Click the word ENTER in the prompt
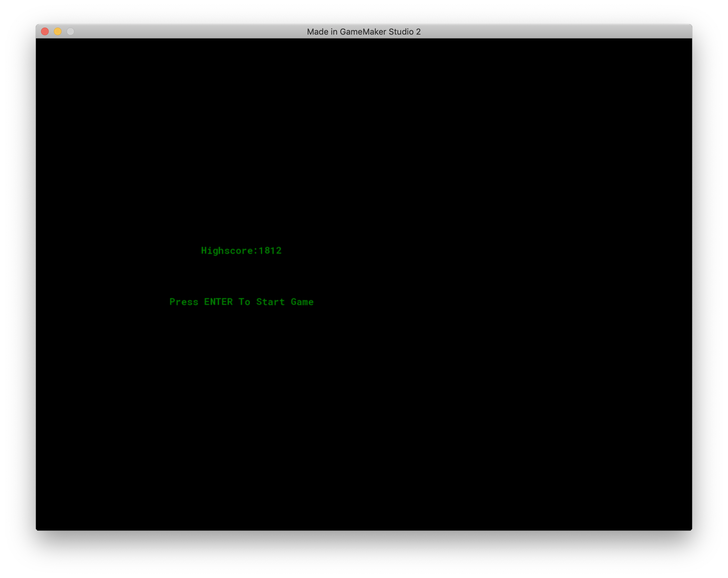Viewport: 728px width, 578px height. point(218,302)
